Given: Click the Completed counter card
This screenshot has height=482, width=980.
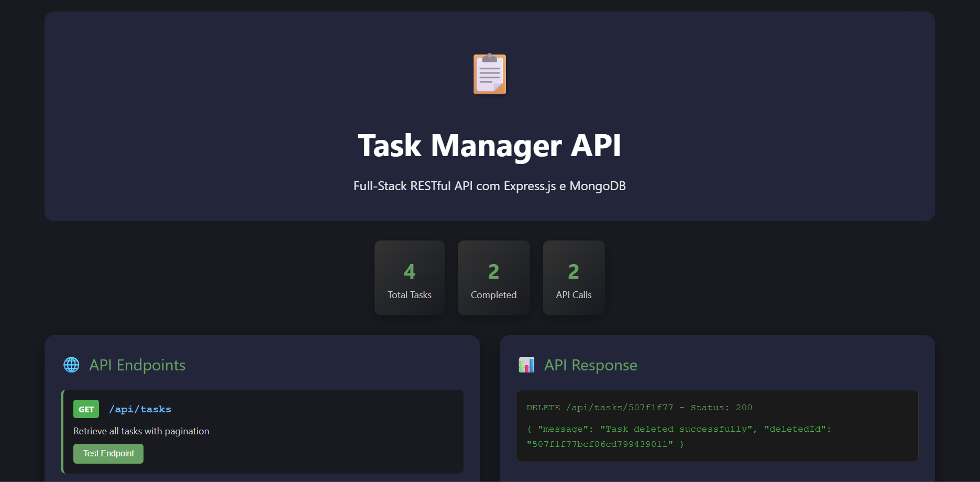Looking at the screenshot, I should click(x=493, y=278).
